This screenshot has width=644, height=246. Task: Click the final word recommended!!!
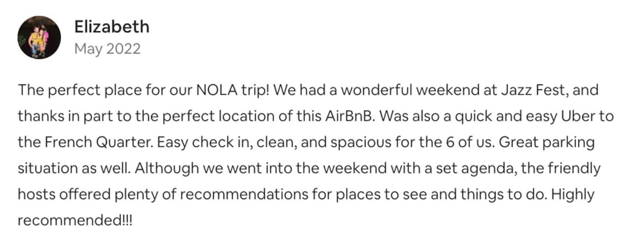point(75,221)
